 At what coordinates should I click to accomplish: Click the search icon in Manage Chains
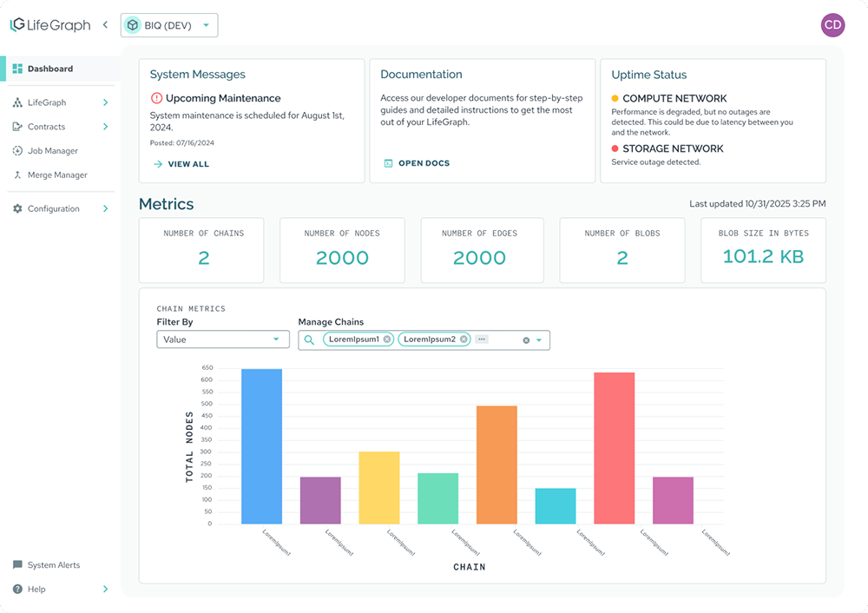tap(309, 340)
